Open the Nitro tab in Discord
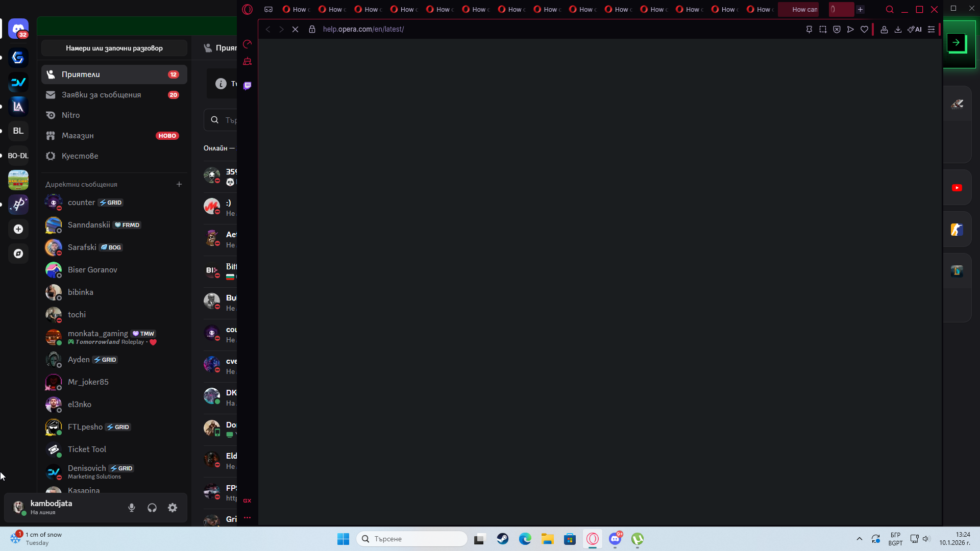Viewport: 980px width, 551px height. (x=70, y=115)
